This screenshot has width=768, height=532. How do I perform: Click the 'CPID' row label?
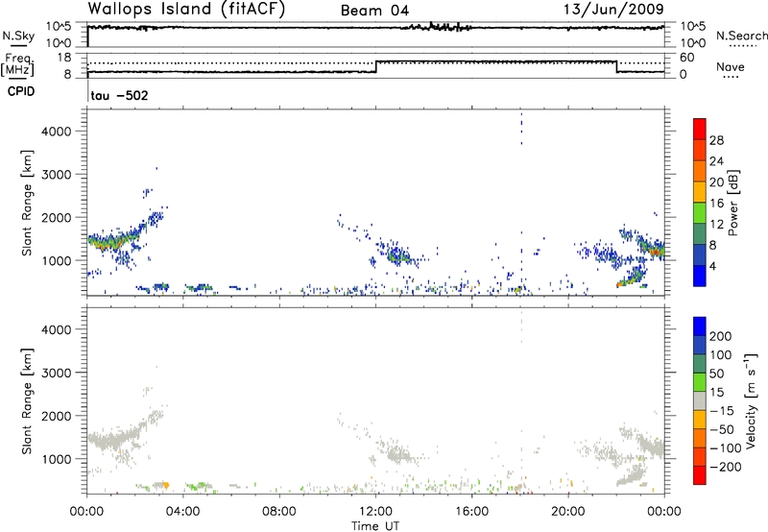pyautogui.click(x=21, y=91)
